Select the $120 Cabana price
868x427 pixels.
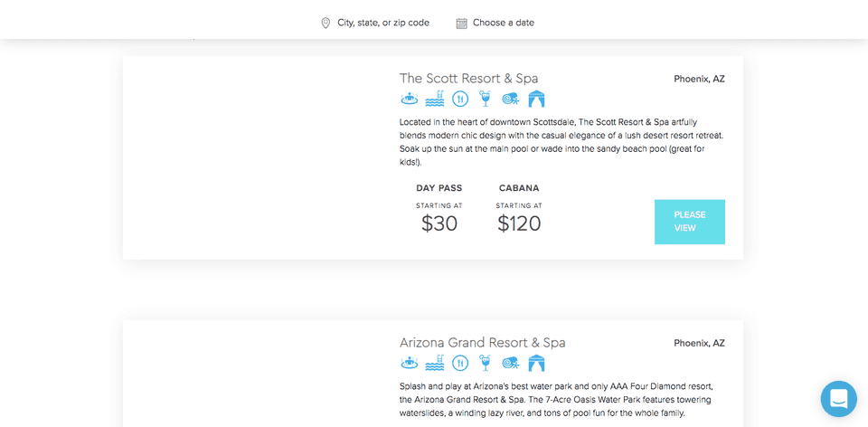[519, 223]
